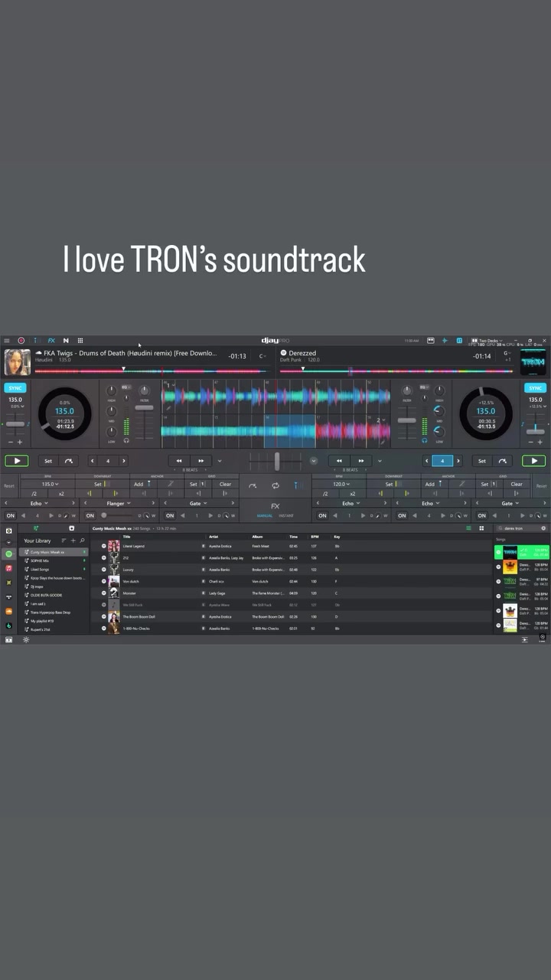551x980 pixels.
Task: Halve the left deck BPM with /2
Action: point(34,494)
